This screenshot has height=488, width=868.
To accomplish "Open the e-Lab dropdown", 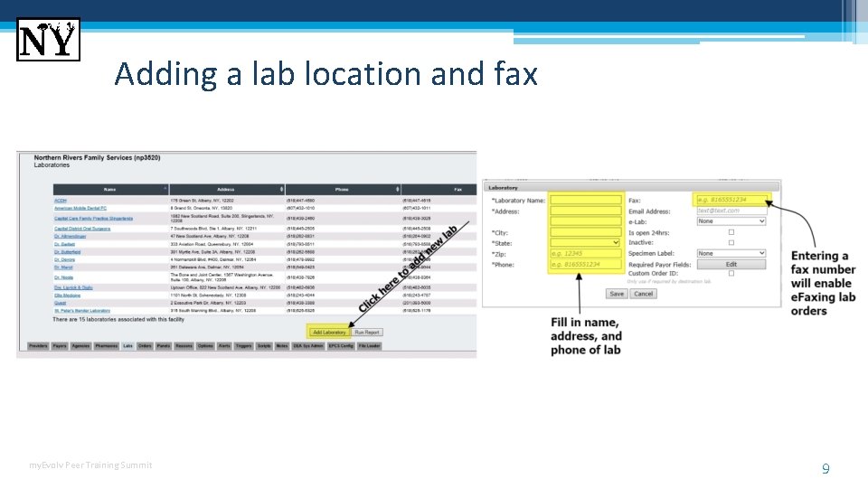I will point(731,221).
